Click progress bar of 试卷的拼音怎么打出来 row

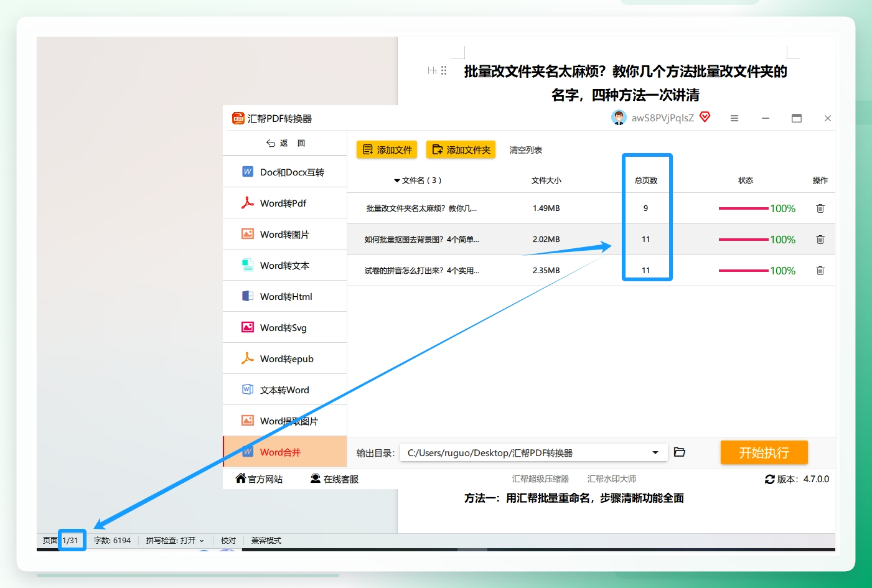(x=743, y=271)
